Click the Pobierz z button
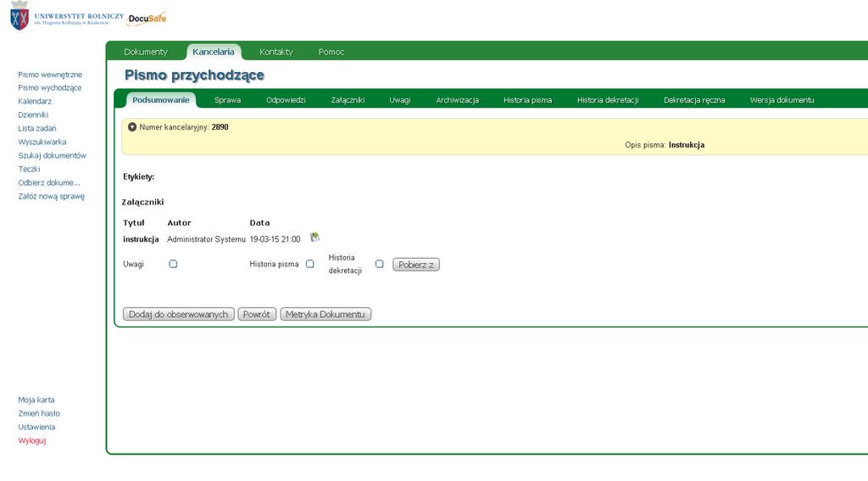Screen dimensions: 868x481 coord(416,265)
